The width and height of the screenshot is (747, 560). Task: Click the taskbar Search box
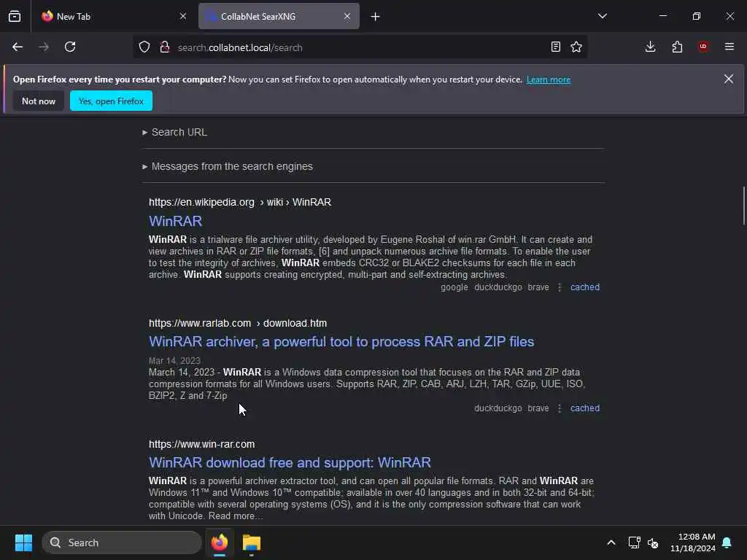pyautogui.click(x=122, y=542)
